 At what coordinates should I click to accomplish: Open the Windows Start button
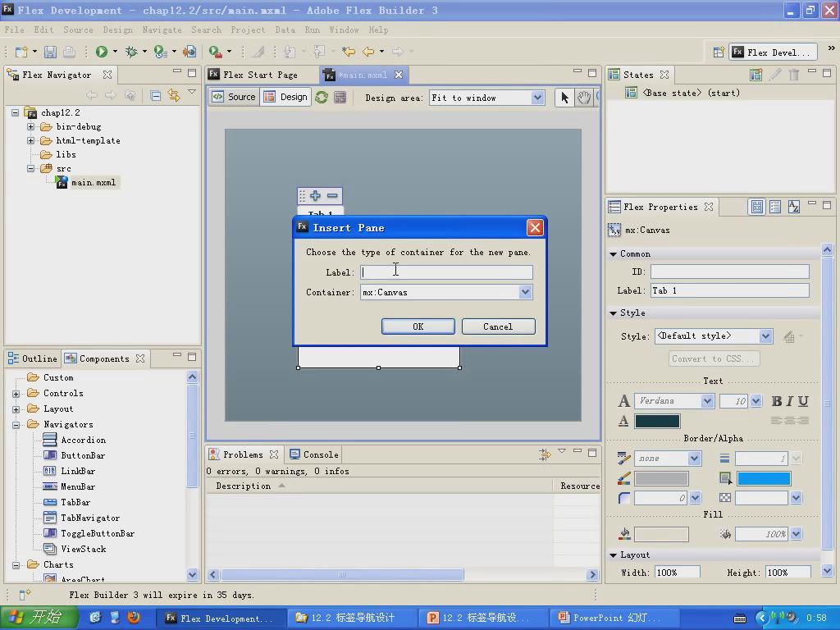38,618
